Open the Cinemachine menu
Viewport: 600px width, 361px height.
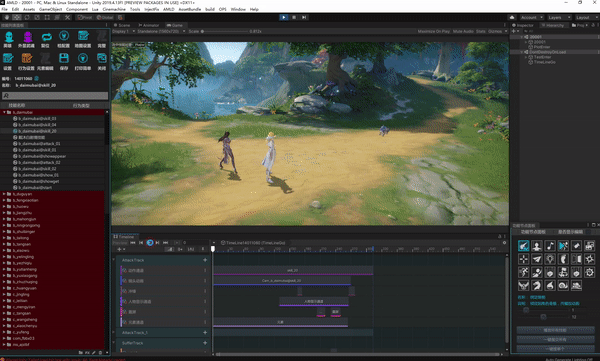coord(114,9)
